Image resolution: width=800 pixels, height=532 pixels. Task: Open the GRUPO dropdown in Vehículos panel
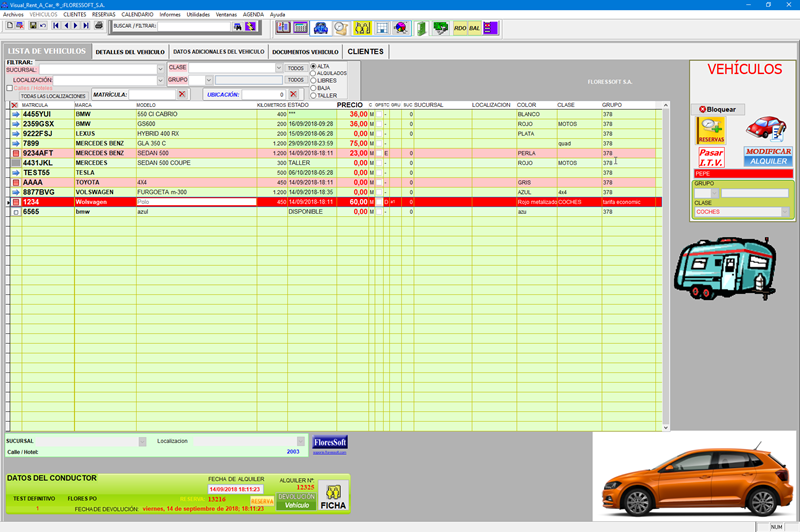[714, 193]
